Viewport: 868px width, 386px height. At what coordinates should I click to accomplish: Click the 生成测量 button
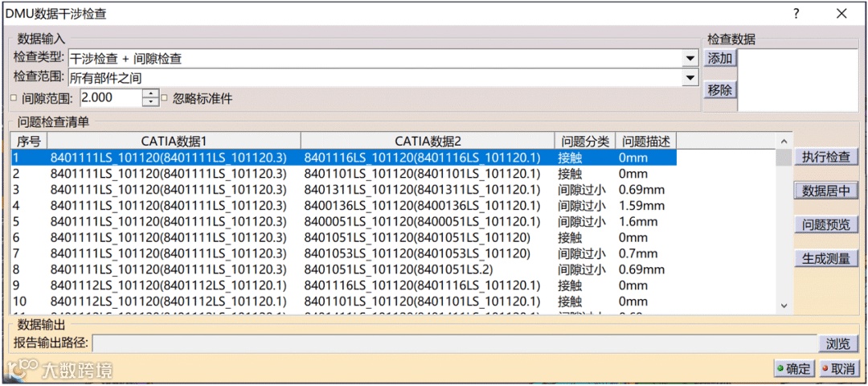(826, 258)
